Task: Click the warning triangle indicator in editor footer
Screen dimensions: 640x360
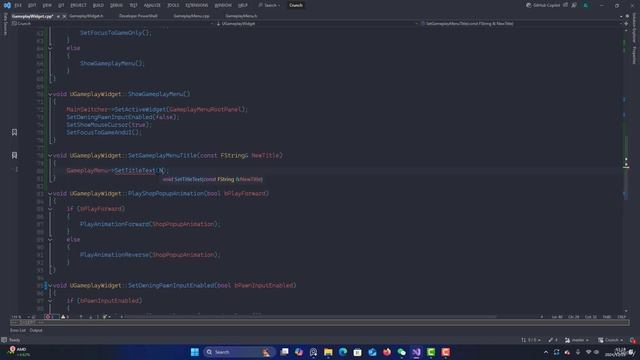Action: coord(64,317)
